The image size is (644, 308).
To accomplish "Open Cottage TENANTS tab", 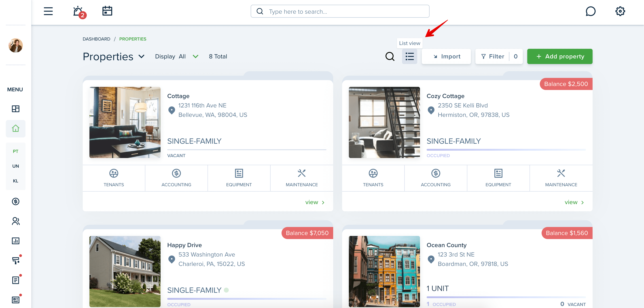I will click(114, 178).
